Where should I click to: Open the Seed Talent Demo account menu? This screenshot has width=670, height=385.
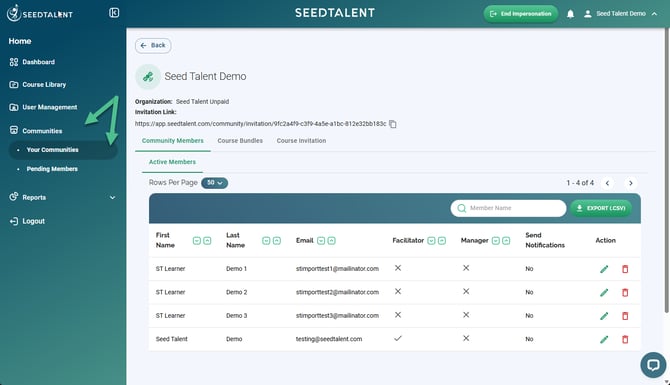click(620, 14)
